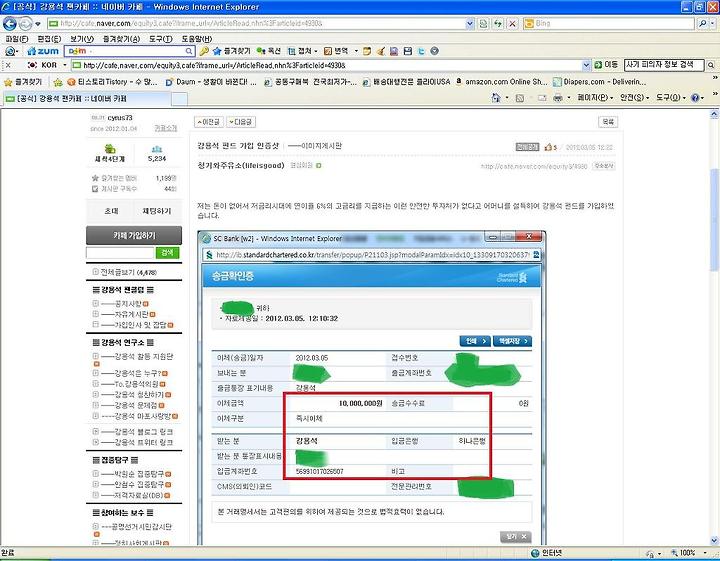Go to the previous post with 이전글
This screenshot has width=720, height=561.
(x=208, y=122)
